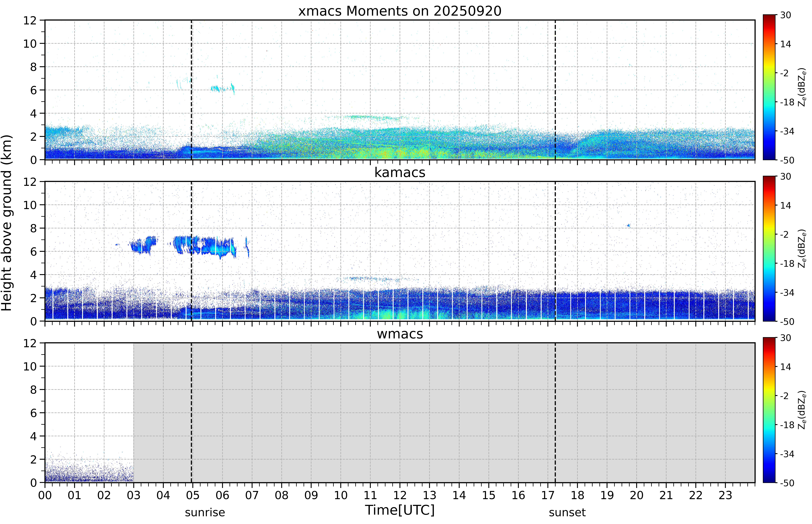
Task: Click the height tick "8" on xmacs panel
Action: (33, 67)
